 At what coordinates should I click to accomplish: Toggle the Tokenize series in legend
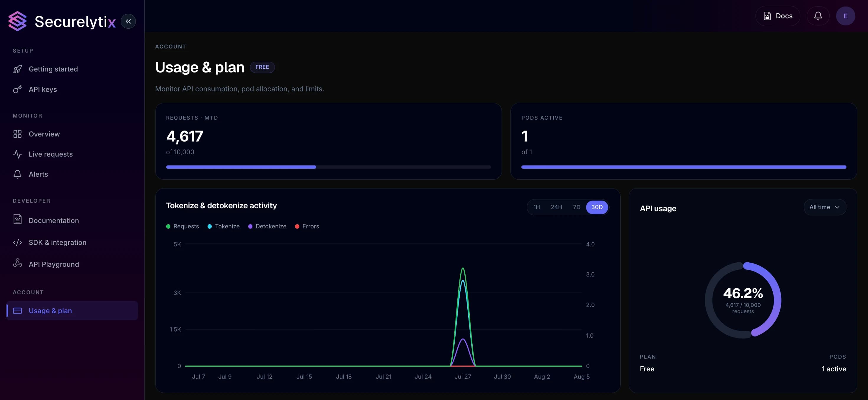(223, 226)
